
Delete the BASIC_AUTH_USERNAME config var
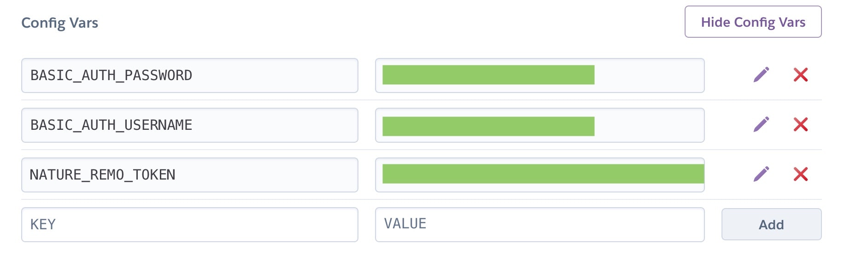[801, 124]
